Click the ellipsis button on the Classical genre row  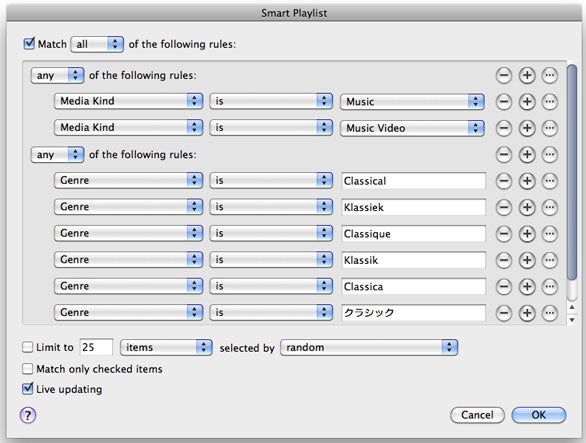tap(549, 181)
